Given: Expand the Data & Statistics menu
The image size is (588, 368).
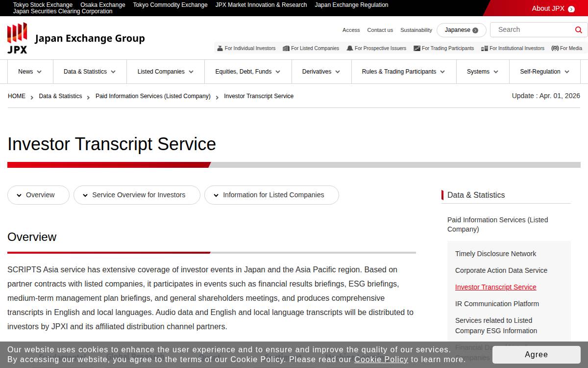Looking at the screenshot, I should tap(90, 72).
